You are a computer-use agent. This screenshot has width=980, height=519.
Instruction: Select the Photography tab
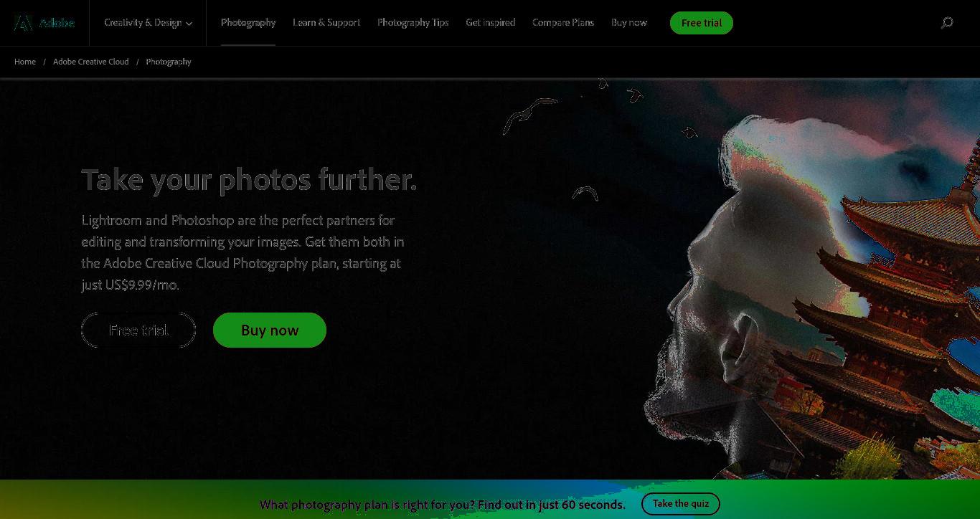[x=248, y=23]
